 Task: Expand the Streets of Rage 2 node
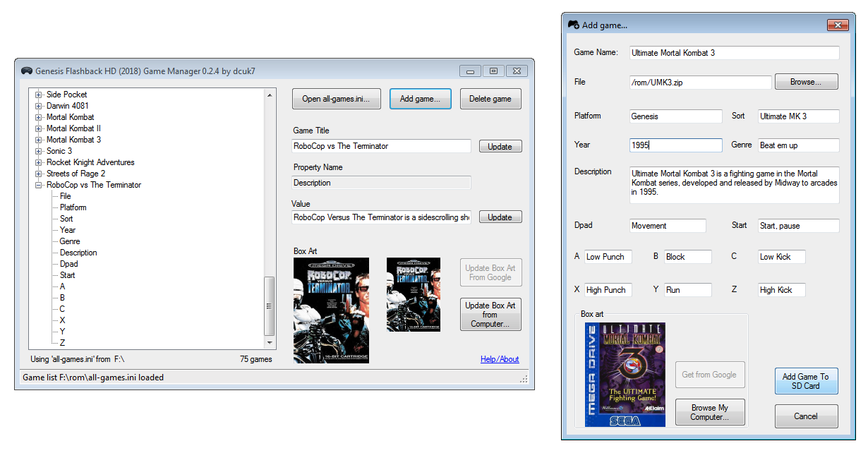38,174
